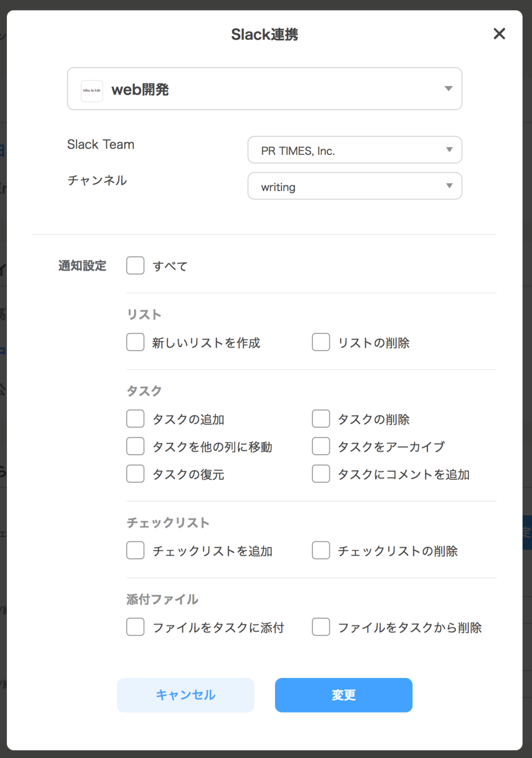Check the タスクの追加 checkbox
Viewport: 532px width, 758px height.
tap(135, 418)
